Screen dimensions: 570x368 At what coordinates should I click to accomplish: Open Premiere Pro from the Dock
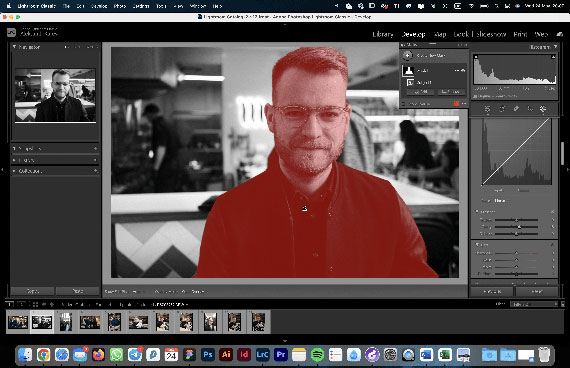[x=281, y=355]
